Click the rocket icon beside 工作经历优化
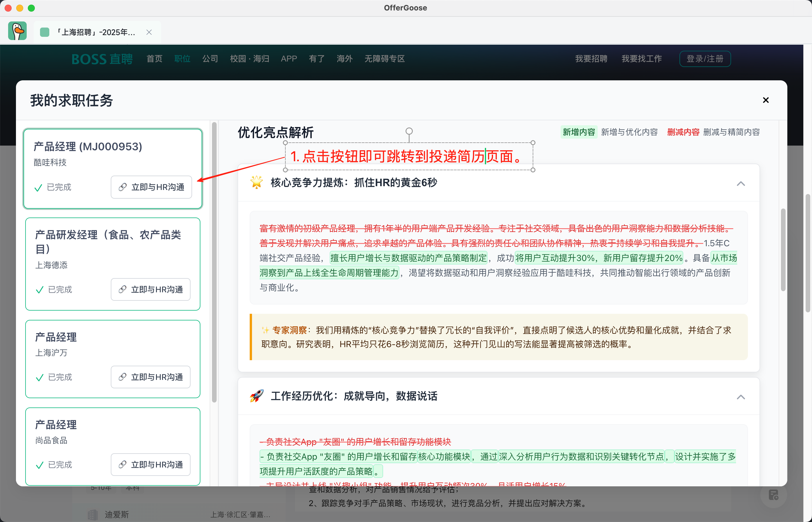The image size is (812, 522). (257, 396)
